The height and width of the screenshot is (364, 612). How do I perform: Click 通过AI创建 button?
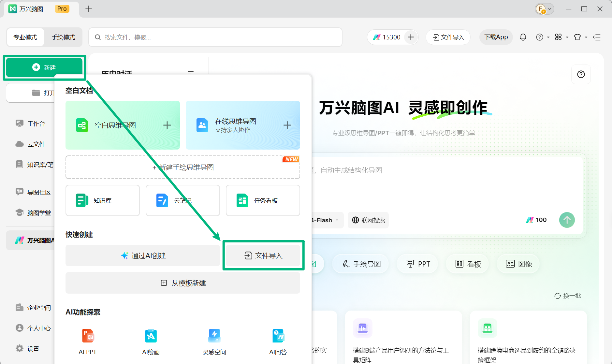143,255
